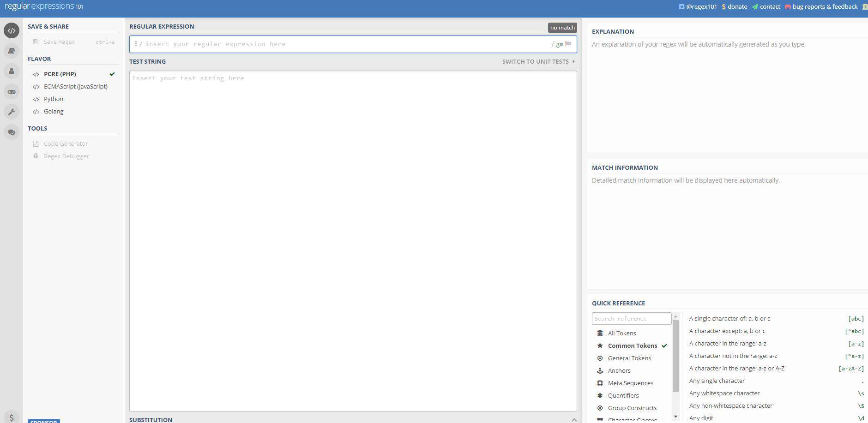
Task: Click the circle icon beside General Tokens
Action: pyautogui.click(x=600, y=358)
